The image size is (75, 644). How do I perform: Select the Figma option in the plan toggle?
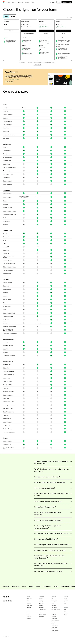click(6, 16)
